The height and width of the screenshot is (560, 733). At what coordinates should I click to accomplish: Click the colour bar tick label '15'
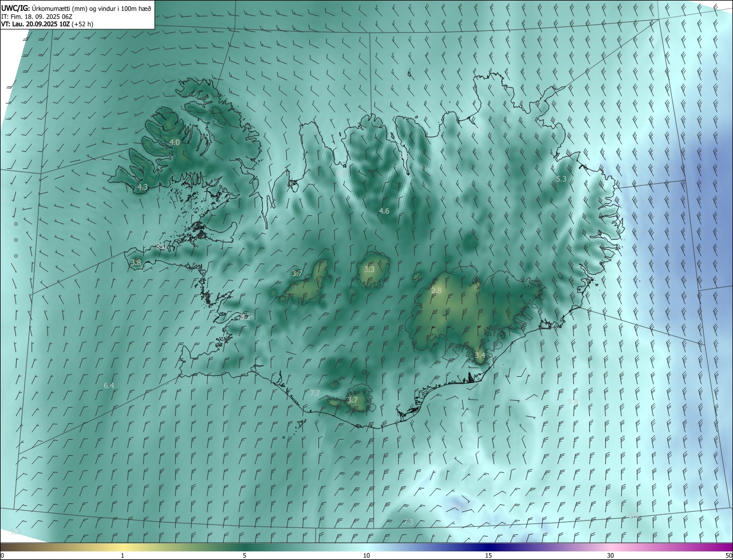(x=488, y=556)
